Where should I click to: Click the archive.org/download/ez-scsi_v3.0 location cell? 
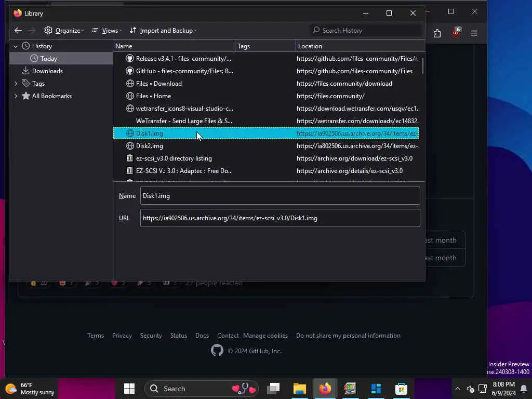point(354,158)
